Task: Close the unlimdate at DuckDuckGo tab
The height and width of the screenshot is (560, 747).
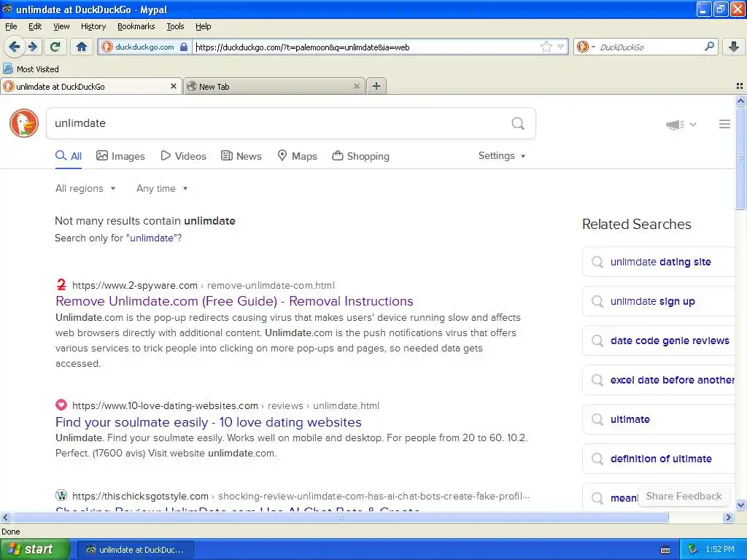Action: pos(174,86)
